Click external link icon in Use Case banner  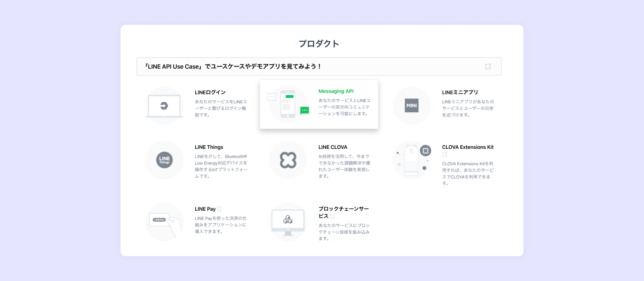tap(488, 67)
